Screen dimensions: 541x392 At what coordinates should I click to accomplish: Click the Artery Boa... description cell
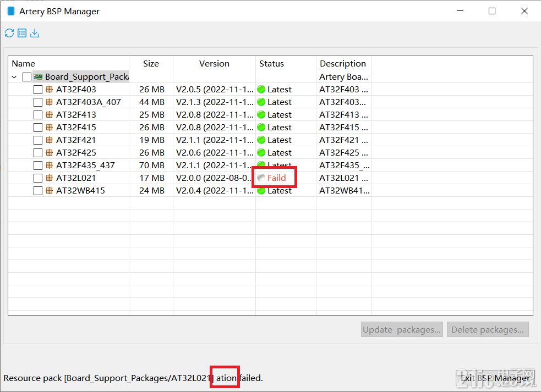point(343,76)
